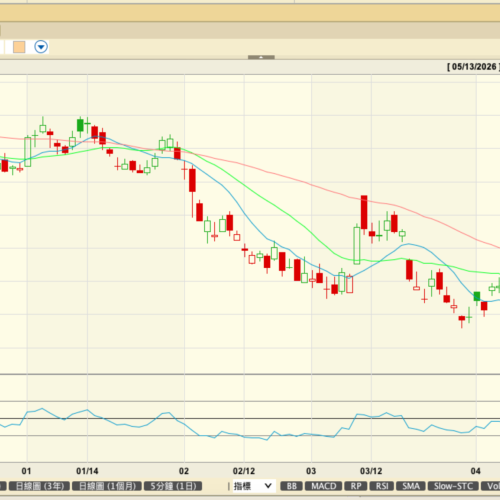
Task: Add the MACD indicator
Action: (323, 486)
